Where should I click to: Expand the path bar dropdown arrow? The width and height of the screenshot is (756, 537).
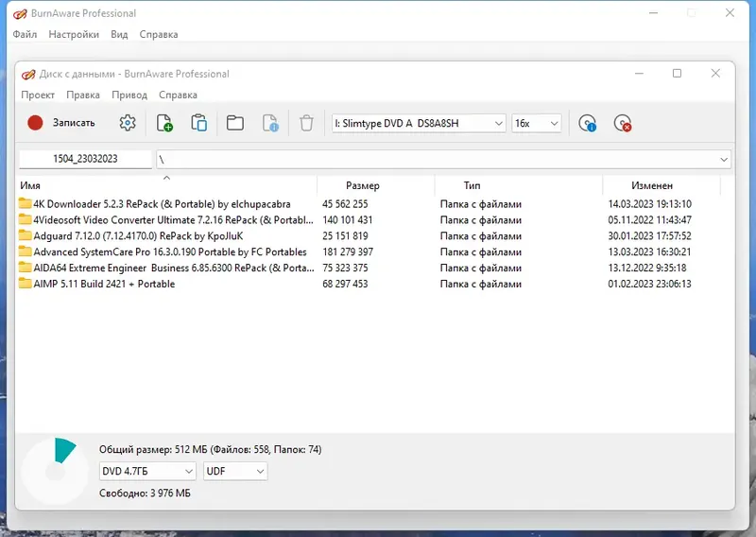(724, 159)
